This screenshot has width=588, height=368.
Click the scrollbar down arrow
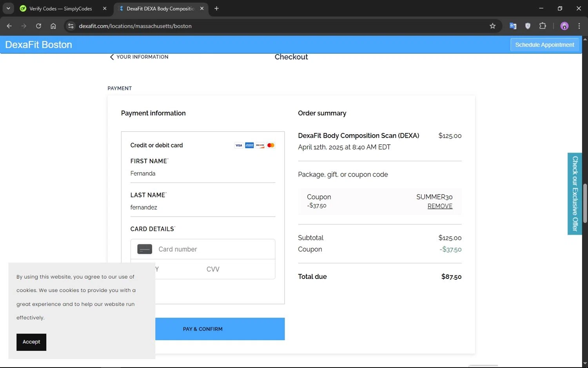585,364
